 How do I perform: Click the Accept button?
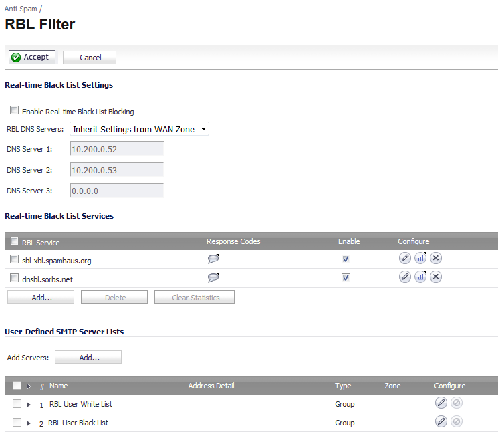click(32, 58)
